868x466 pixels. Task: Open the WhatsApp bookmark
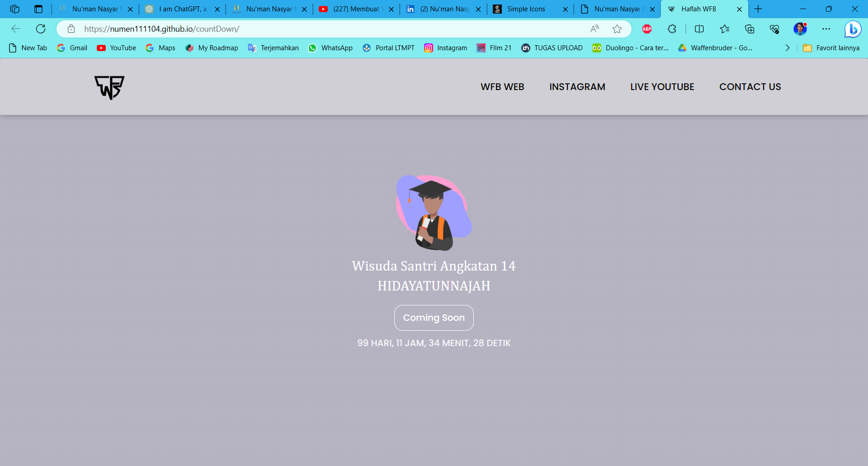[330, 48]
